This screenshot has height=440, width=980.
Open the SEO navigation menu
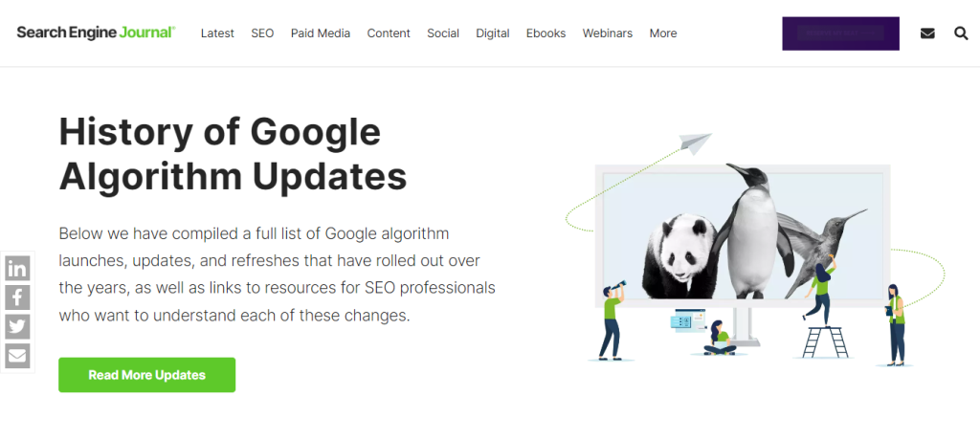262,33
